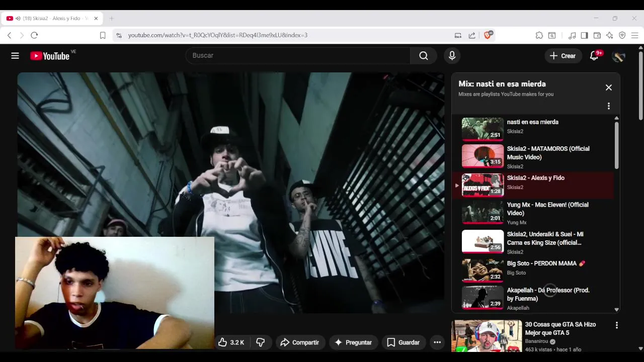The width and height of the screenshot is (644, 362).
Task: Go back with the browser back arrow
Action: (9, 35)
